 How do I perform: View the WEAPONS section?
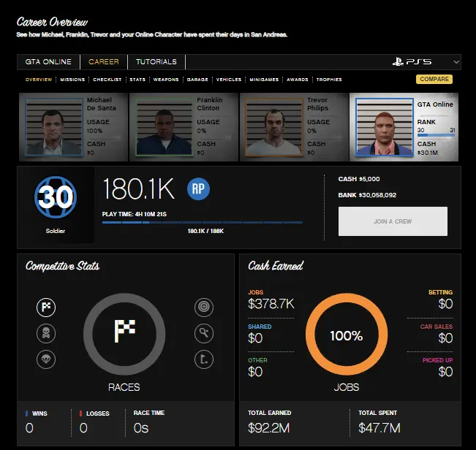[166, 80]
